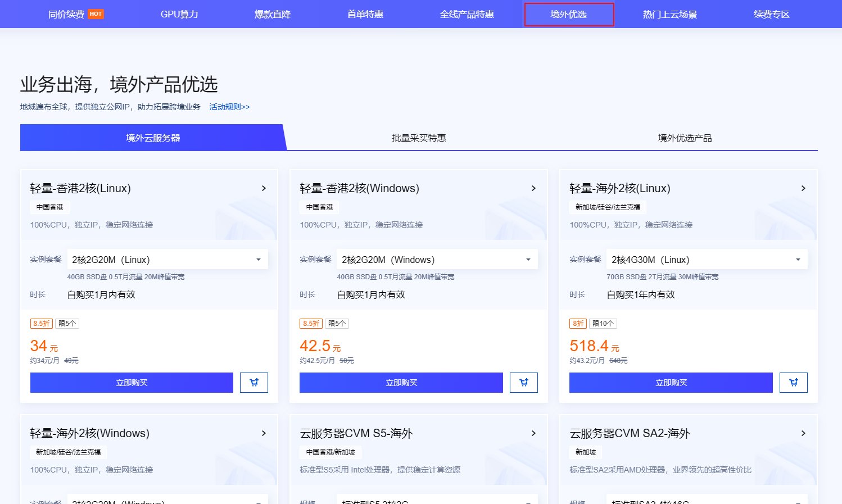Select 境外优选 in the top navigation
Image resolution: width=842 pixels, height=504 pixels.
(569, 14)
